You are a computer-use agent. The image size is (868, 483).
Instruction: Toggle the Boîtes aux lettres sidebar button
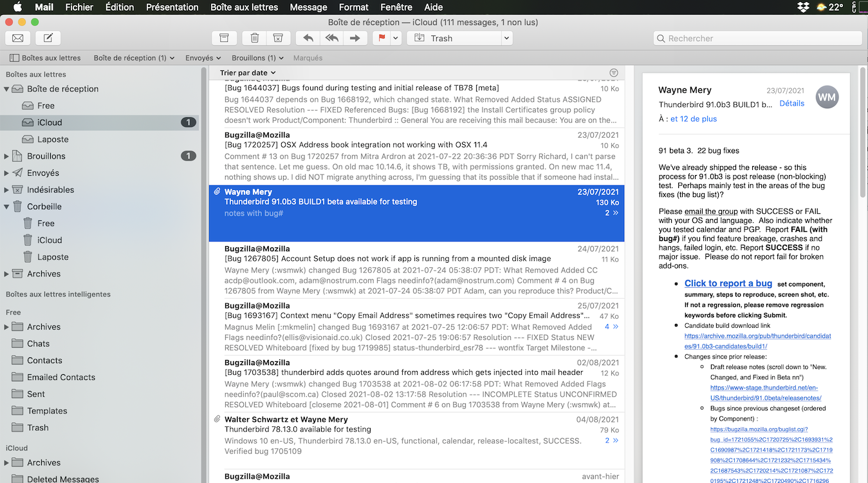click(x=45, y=58)
